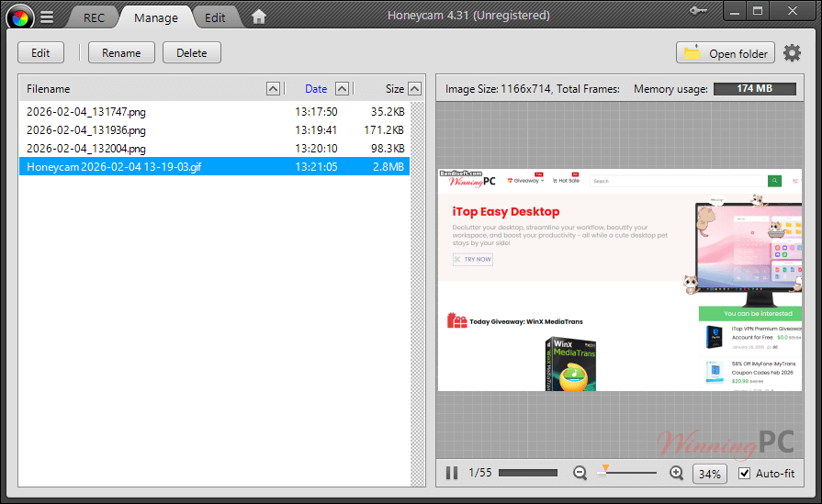Click the Delete button
The image size is (822, 504).
(191, 53)
